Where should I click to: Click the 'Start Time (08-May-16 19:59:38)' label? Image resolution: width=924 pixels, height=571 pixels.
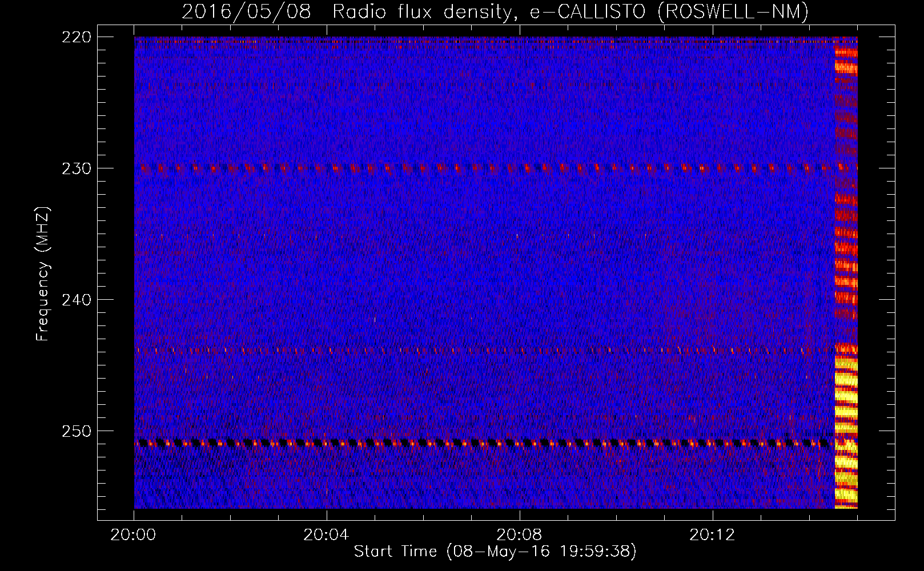495,552
